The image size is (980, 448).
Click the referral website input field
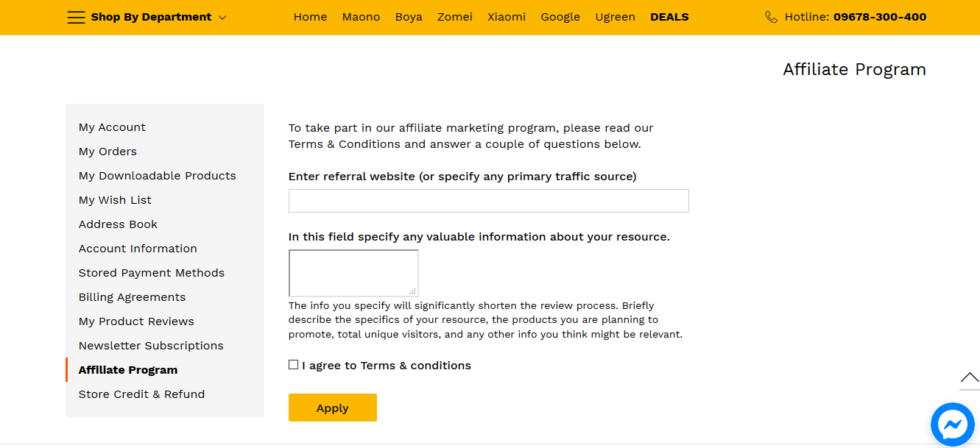coord(488,201)
